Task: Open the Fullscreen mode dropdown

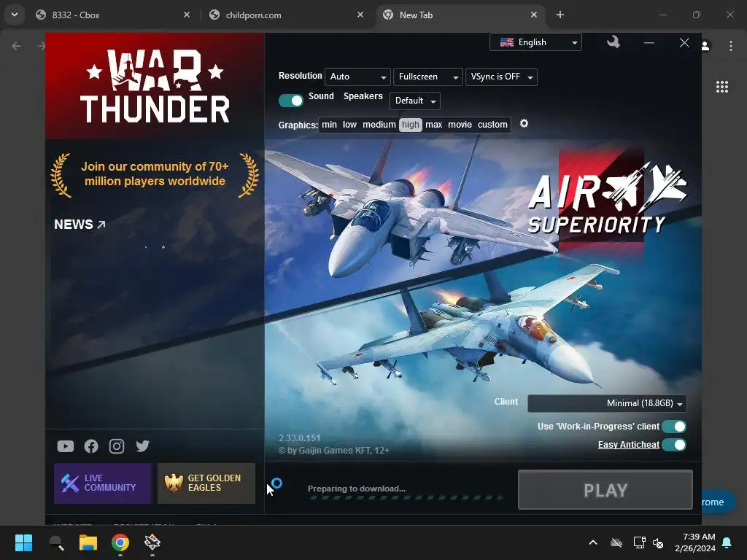Action: pyautogui.click(x=427, y=77)
